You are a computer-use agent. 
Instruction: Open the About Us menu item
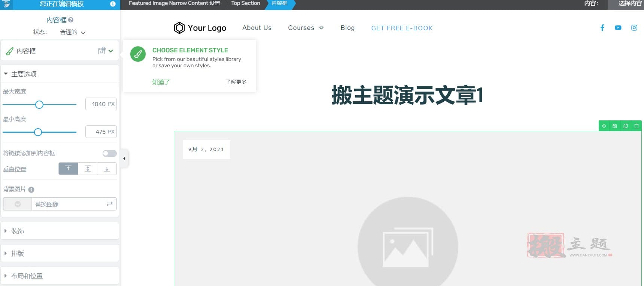click(x=257, y=28)
